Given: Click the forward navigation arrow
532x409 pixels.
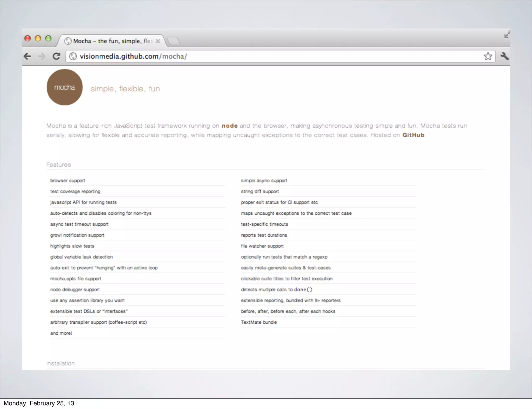Looking at the screenshot, I should (x=42, y=56).
